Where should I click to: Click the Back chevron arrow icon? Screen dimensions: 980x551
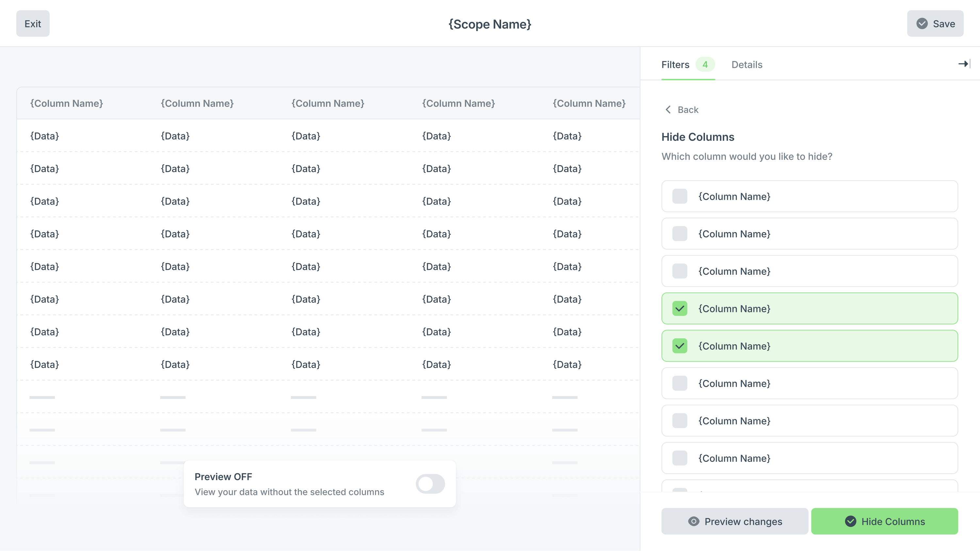668,110
